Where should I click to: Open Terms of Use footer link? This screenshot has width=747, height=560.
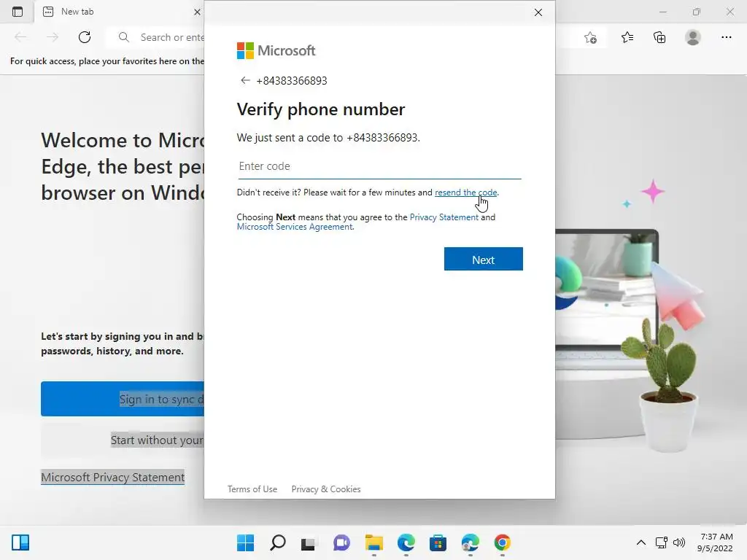(x=252, y=489)
